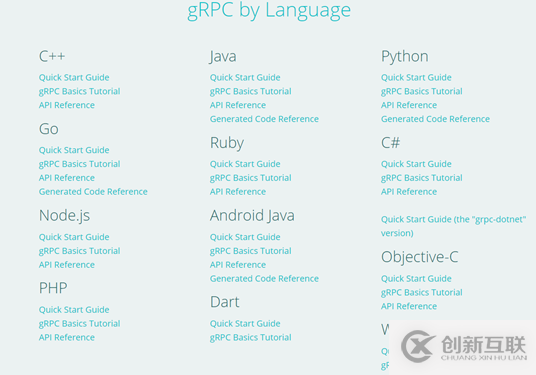Open the Go Quick Start Guide link
Viewport: 536px width, 375px height.
click(x=74, y=150)
